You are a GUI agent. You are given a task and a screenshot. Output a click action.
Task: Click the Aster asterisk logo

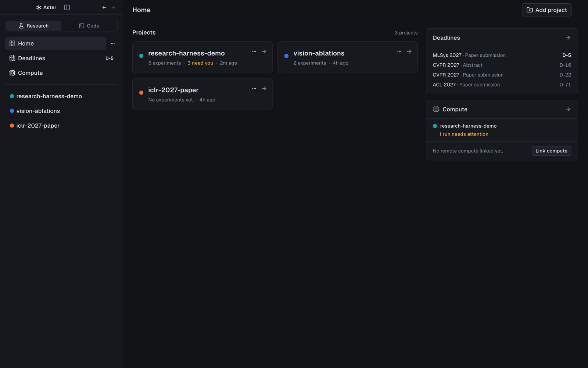coord(39,7)
